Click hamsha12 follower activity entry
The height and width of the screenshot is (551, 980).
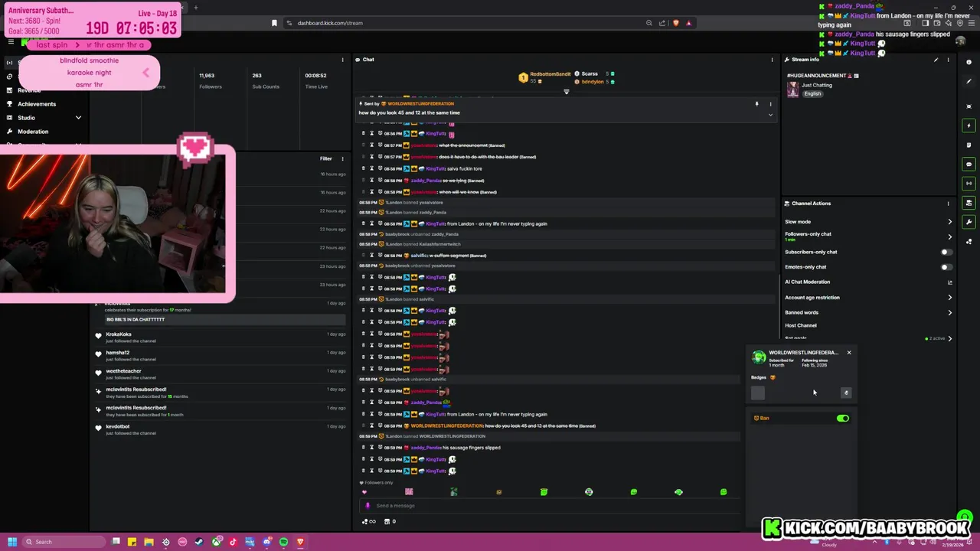220,356
